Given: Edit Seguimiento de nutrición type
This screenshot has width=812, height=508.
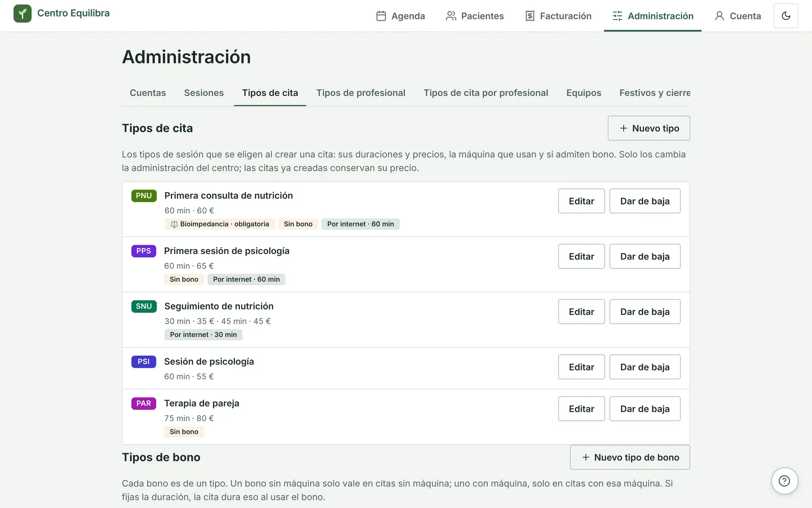Looking at the screenshot, I should (581, 312).
